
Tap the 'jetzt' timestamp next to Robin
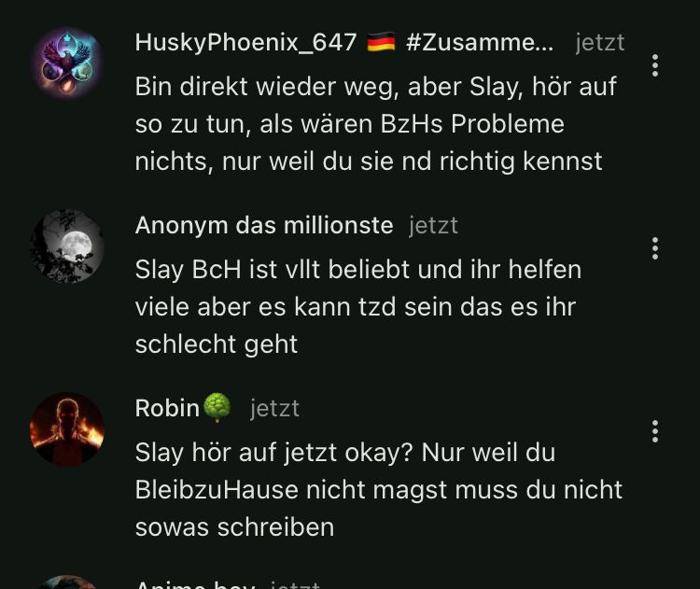click(274, 409)
